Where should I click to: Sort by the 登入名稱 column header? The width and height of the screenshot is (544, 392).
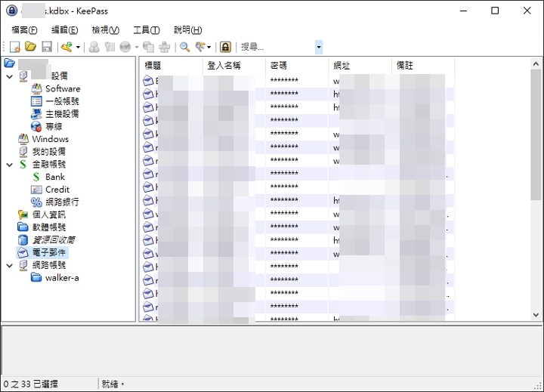pyautogui.click(x=234, y=65)
